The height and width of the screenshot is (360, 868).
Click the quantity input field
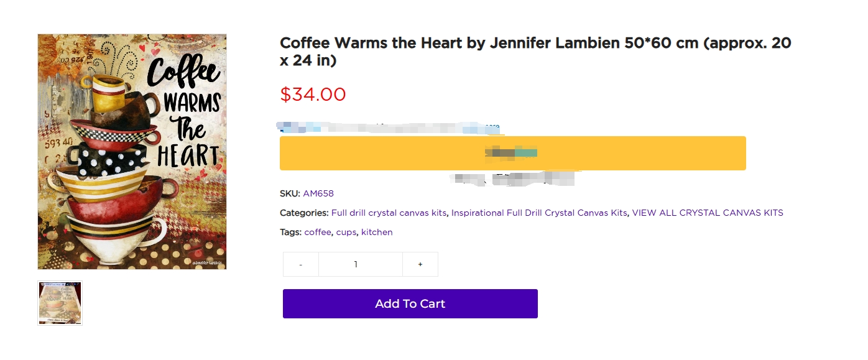[361, 264]
